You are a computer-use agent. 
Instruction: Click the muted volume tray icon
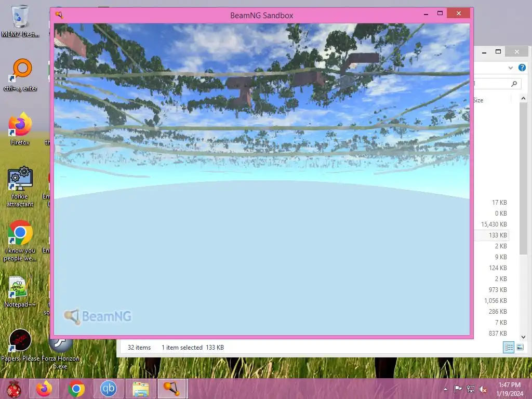tap(483, 389)
